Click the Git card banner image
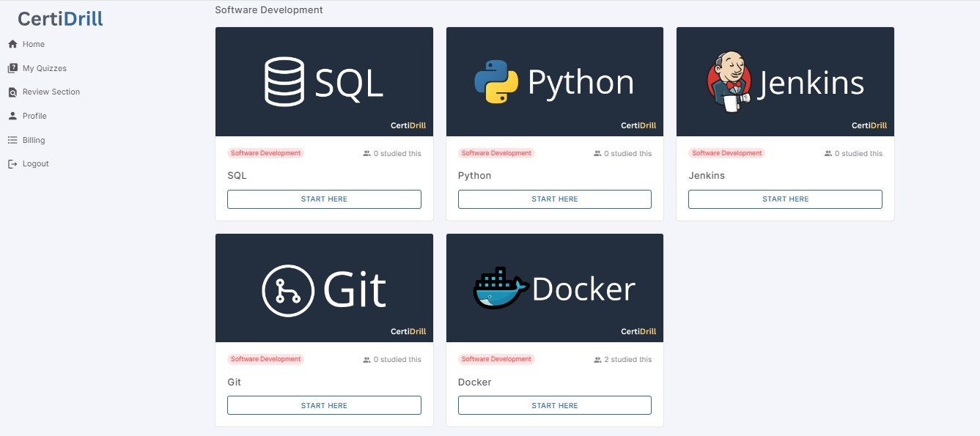 (324, 288)
